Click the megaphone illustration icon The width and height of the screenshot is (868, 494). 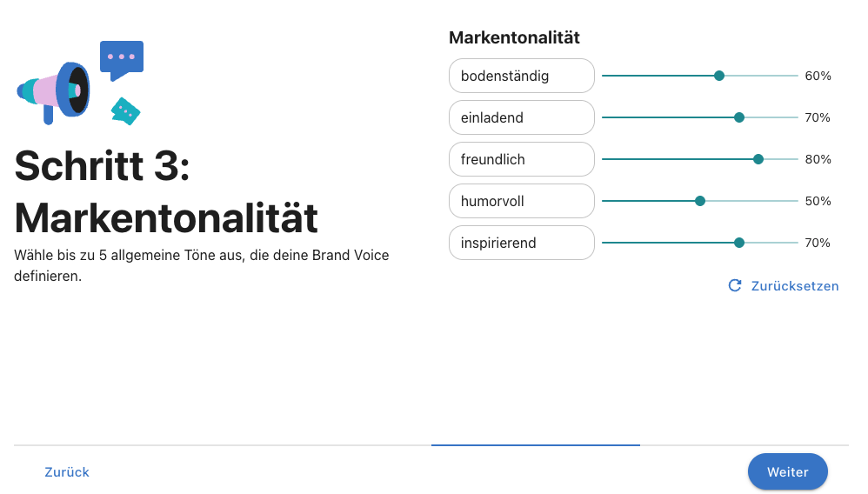click(x=53, y=93)
